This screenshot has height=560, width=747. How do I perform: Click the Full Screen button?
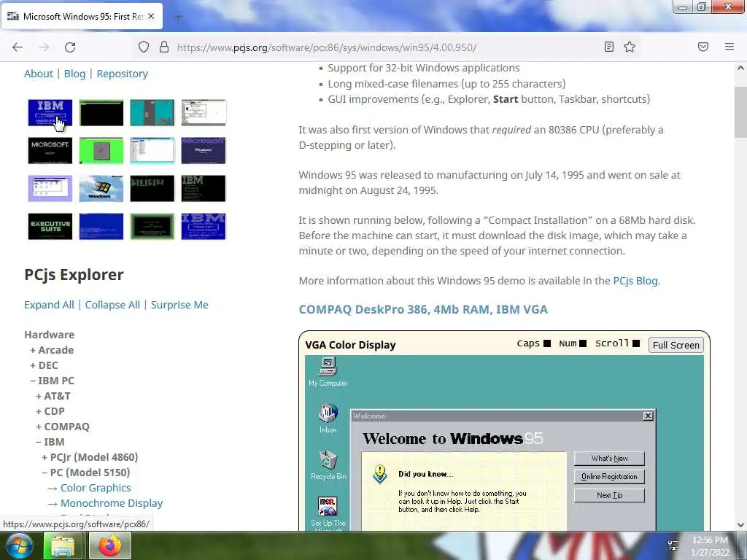click(676, 345)
